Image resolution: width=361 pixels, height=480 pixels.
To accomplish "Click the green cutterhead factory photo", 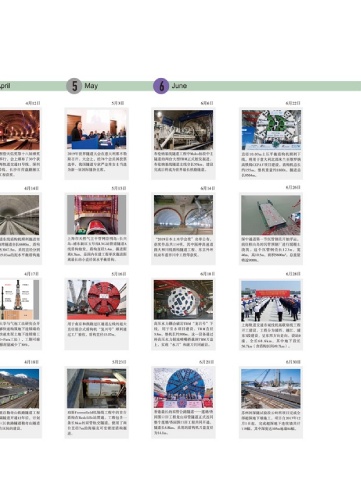I will (271, 130).
